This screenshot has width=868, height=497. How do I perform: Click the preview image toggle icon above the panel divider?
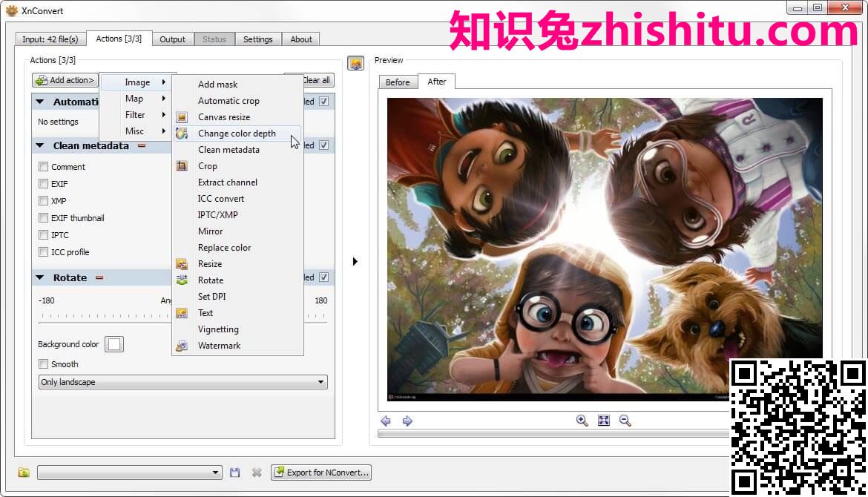pyautogui.click(x=355, y=63)
